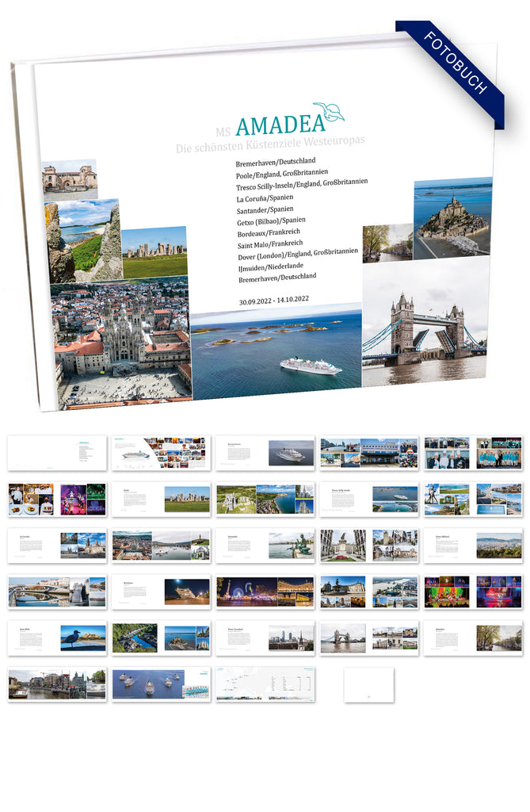Click the text 'Santander/Spanien'
Viewport: 530px width, 812px height.
coord(265,209)
